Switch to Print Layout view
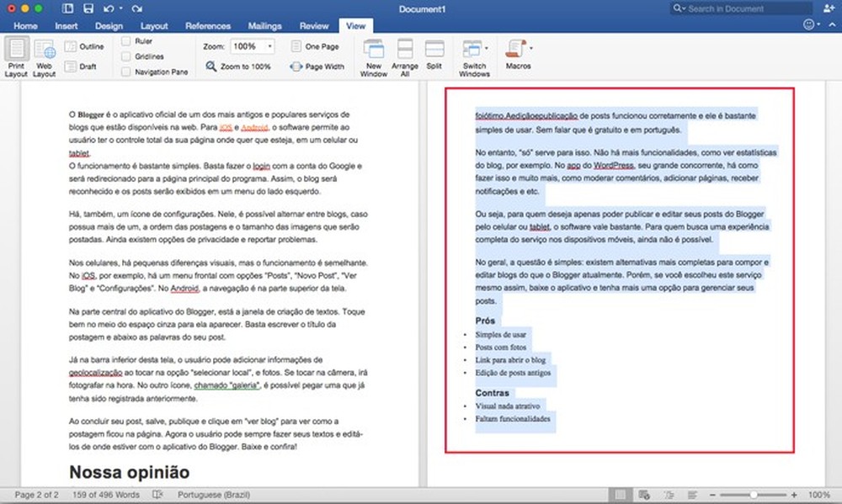 point(16,57)
